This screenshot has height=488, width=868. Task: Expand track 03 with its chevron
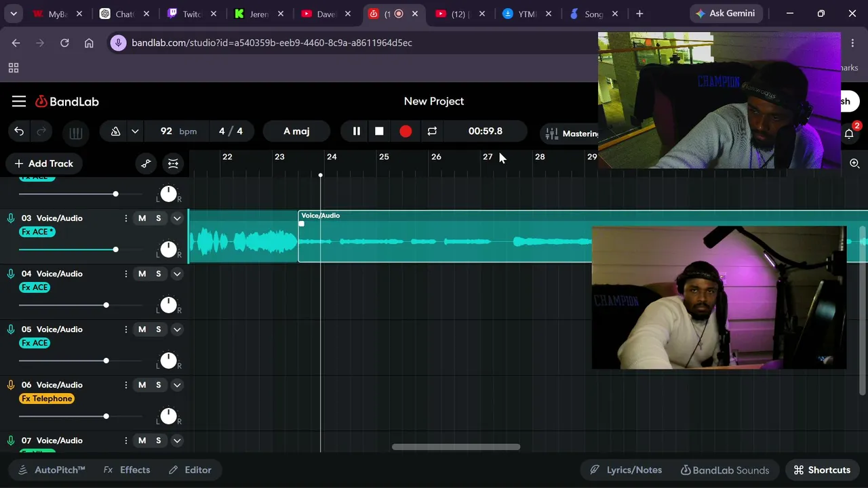(177, 218)
